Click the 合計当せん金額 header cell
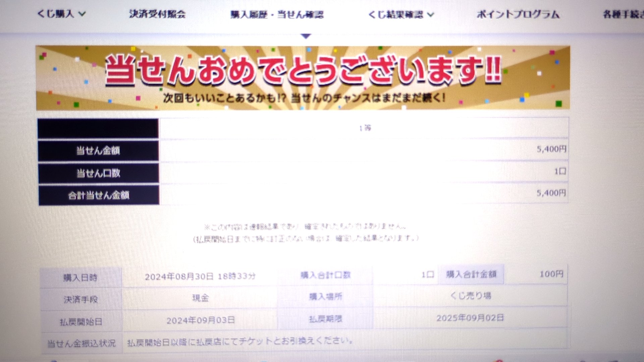Image resolution: width=644 pixels, height=362 pixels. 98,195
